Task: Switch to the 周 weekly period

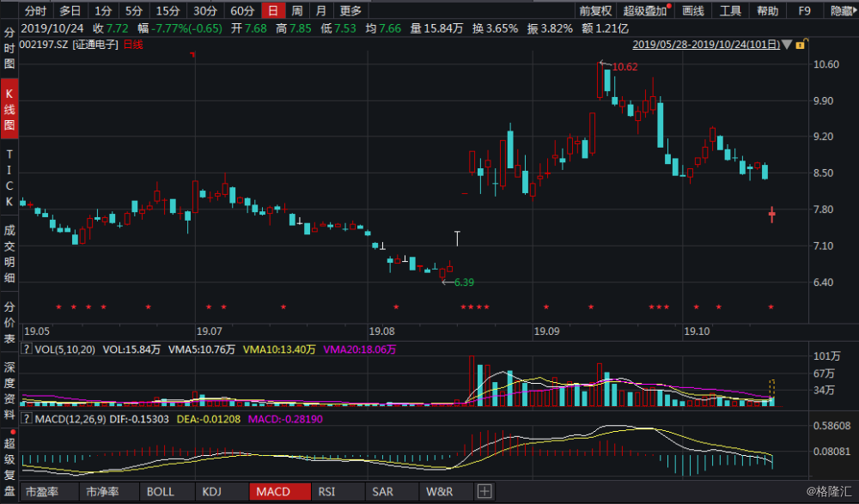Action: (297, 10)
